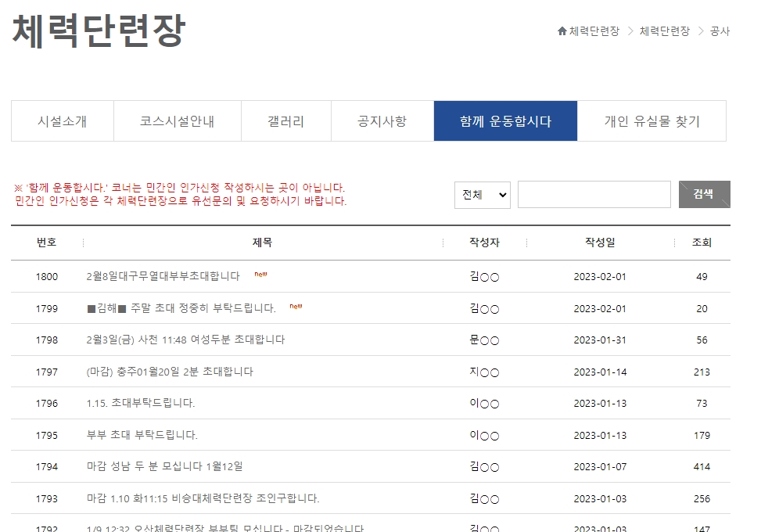Select the 코스시설안내 tab
This screenshot has width=761, height=532.
coord(177,120)
